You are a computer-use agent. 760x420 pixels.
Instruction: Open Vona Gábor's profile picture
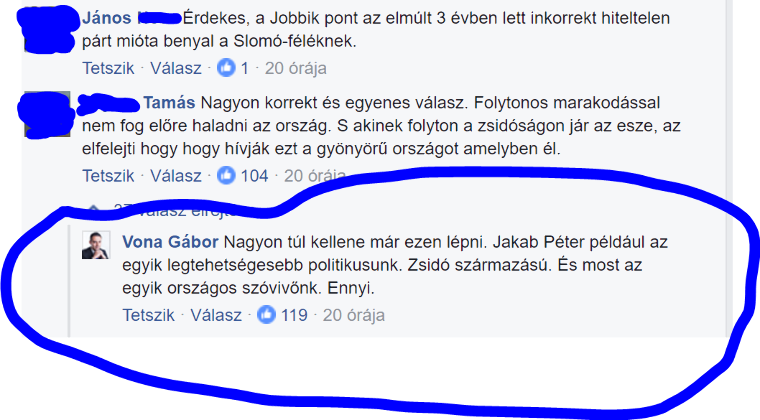[x=95, y=245]
